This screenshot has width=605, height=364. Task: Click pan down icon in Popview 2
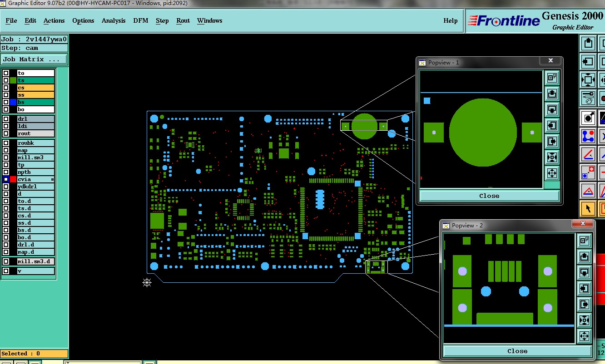(584, 272)
